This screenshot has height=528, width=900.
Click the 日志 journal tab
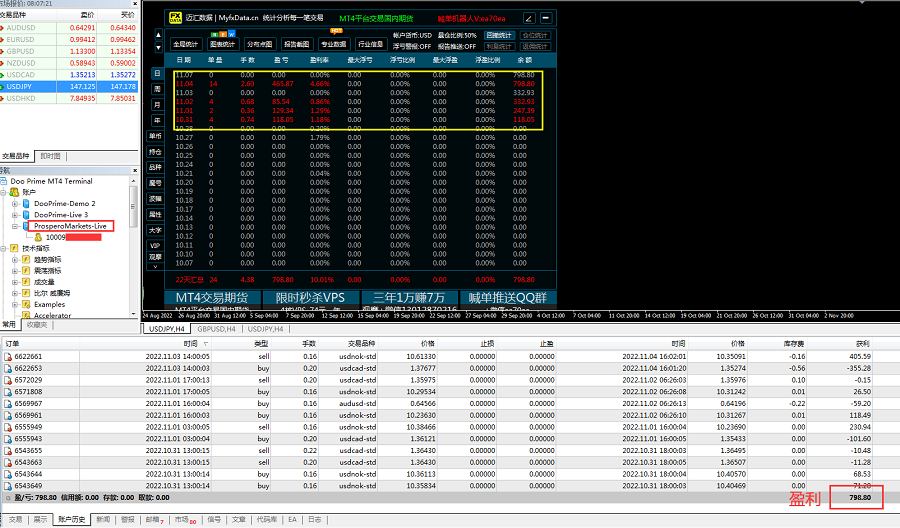tap(315, 520)
